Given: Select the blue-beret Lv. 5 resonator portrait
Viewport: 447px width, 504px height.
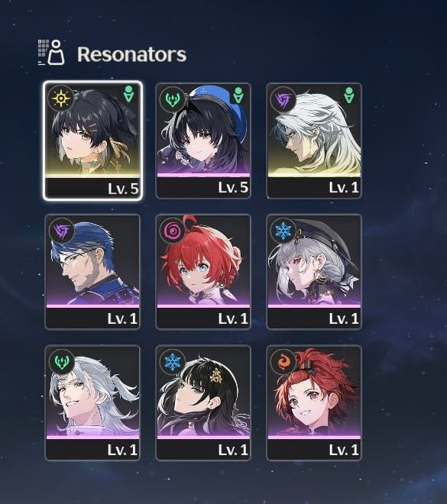Looking at the screenshot, I should (x=203, y=141).
